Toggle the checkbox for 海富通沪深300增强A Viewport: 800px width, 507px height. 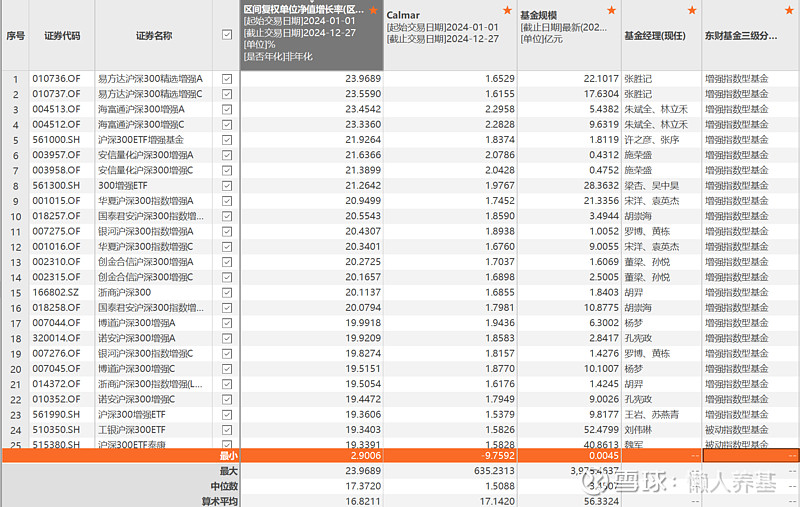tap(227, 110)
